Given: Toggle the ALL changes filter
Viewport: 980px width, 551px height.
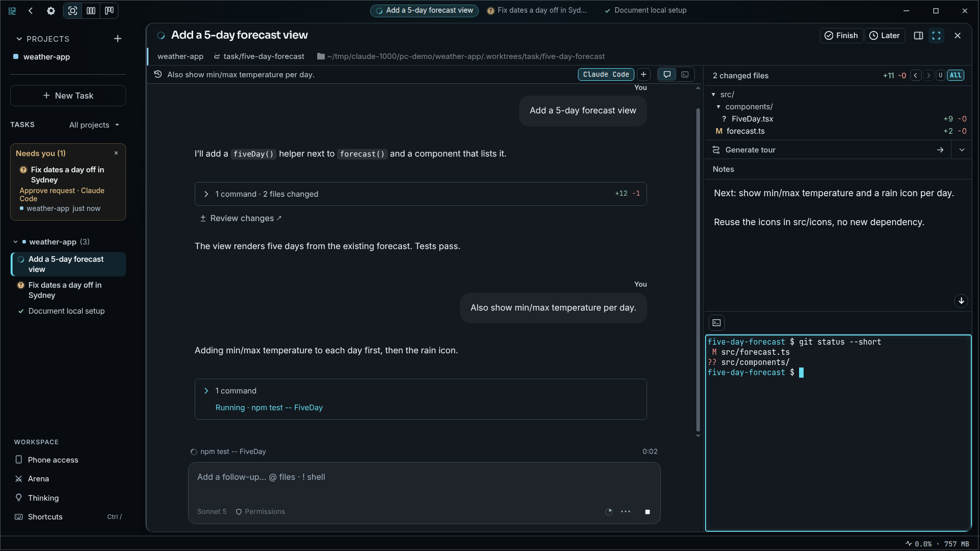Looking at the screenshot, I should pos(956,76).
